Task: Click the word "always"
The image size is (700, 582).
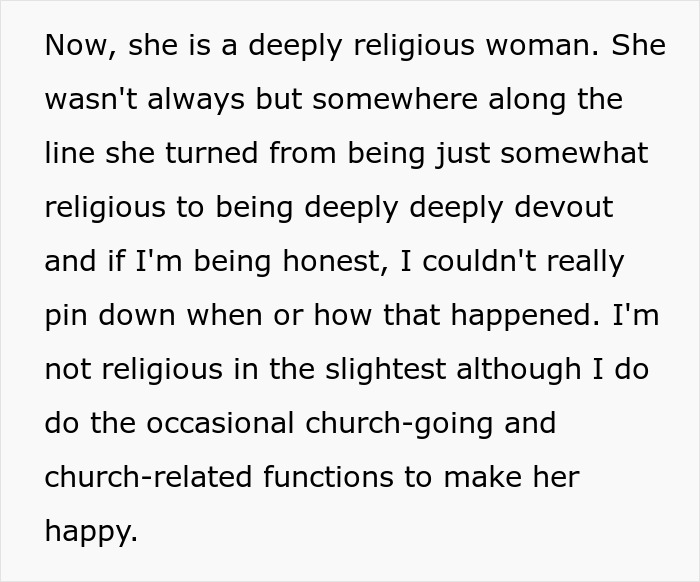Action: click(196, 100)
